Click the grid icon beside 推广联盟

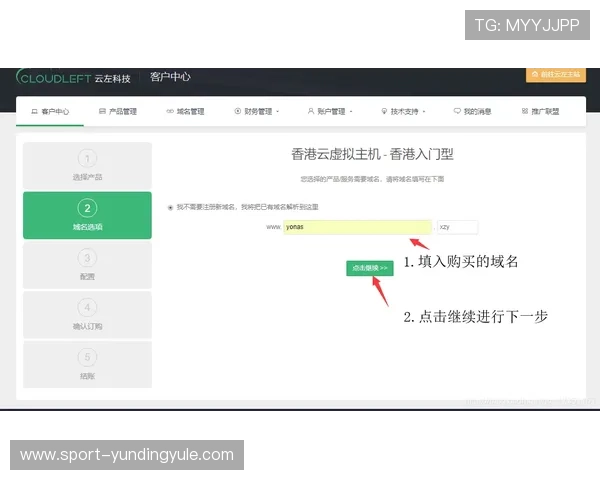tap(525, 111)
